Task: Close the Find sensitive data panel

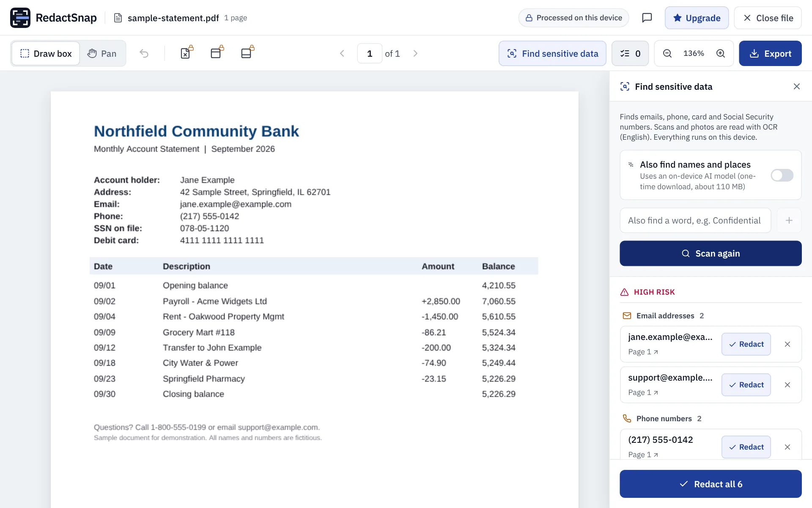Action: tap(797, 86)
